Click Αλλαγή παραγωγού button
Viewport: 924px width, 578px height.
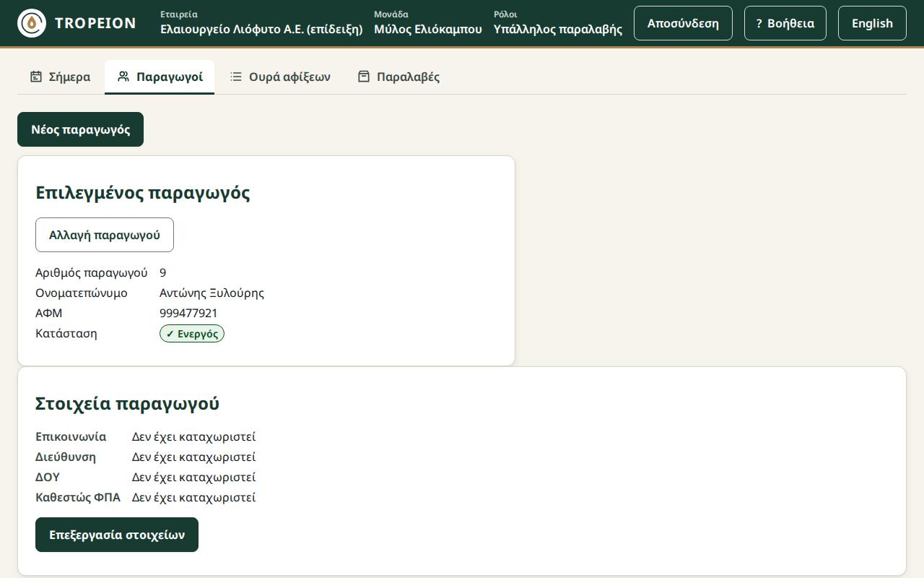pos(105,235)
